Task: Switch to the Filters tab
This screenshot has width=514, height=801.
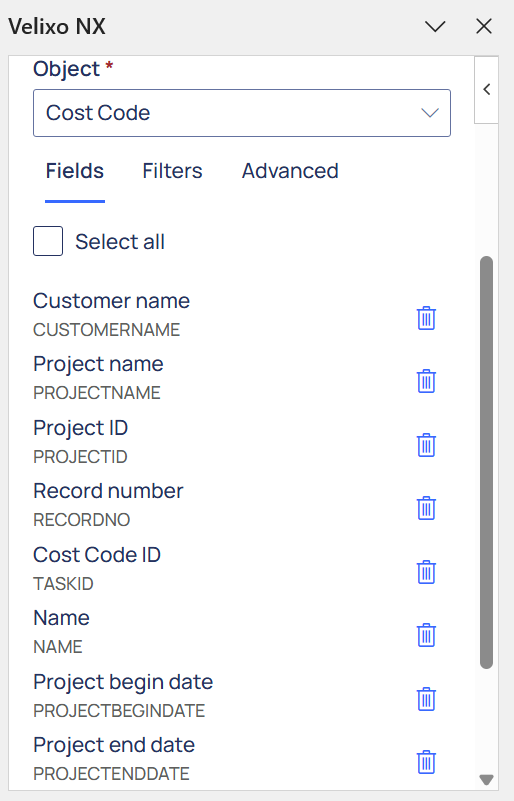Action: tap(172, 171)
